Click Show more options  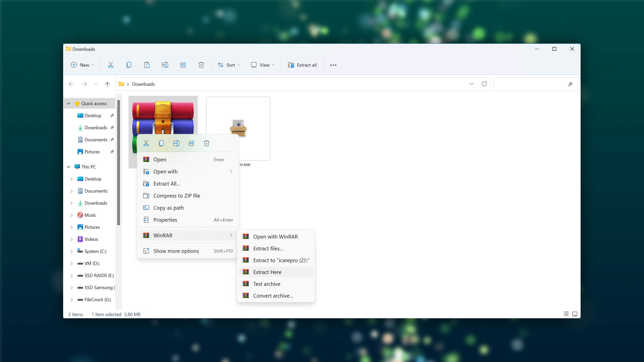[188, 251]
